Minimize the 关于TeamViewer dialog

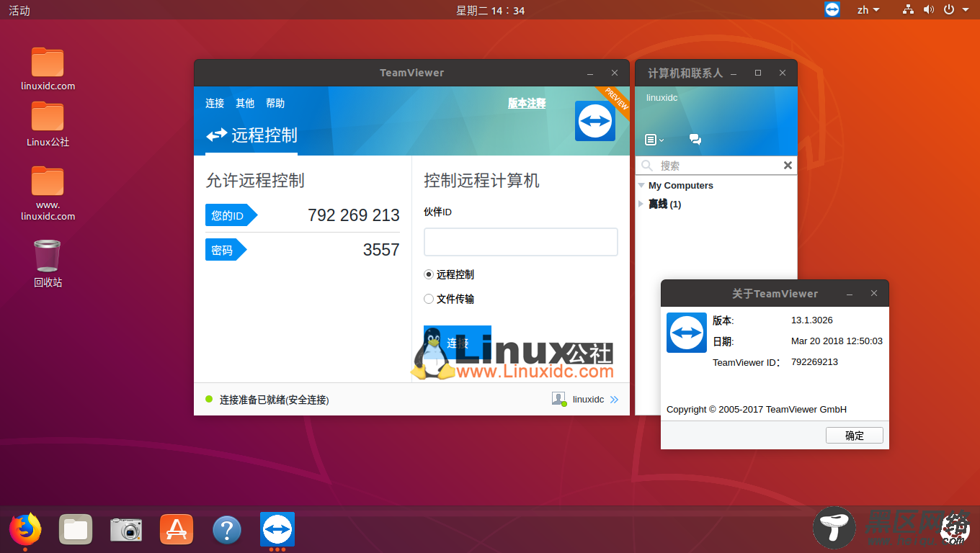850,294
